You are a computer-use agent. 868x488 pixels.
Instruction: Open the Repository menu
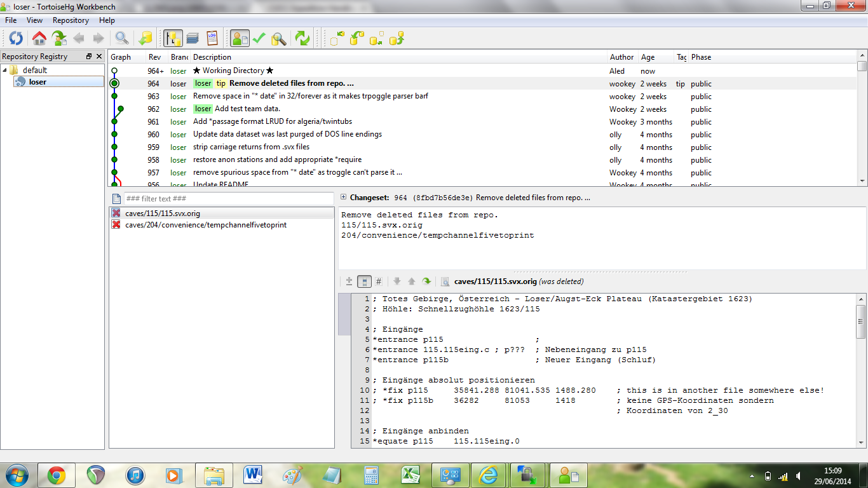point(71,20)
